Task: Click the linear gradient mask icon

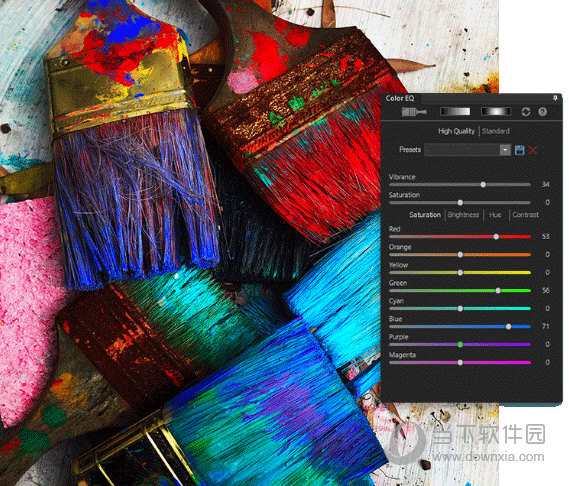Action: point(455,111)
